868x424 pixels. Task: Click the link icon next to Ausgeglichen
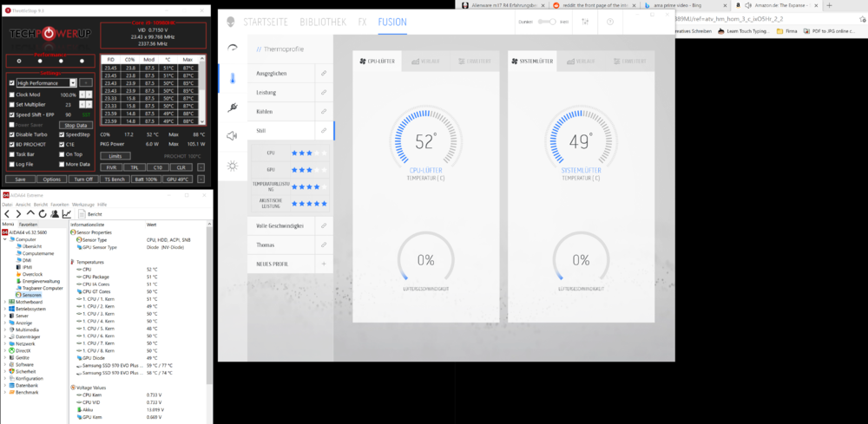point(324,74)
